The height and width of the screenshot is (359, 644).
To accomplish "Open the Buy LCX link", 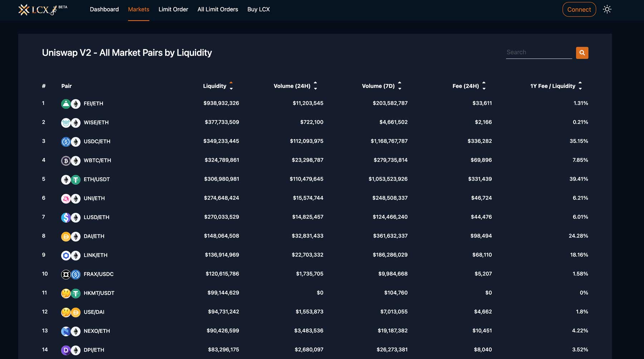I will coord(258,9).
